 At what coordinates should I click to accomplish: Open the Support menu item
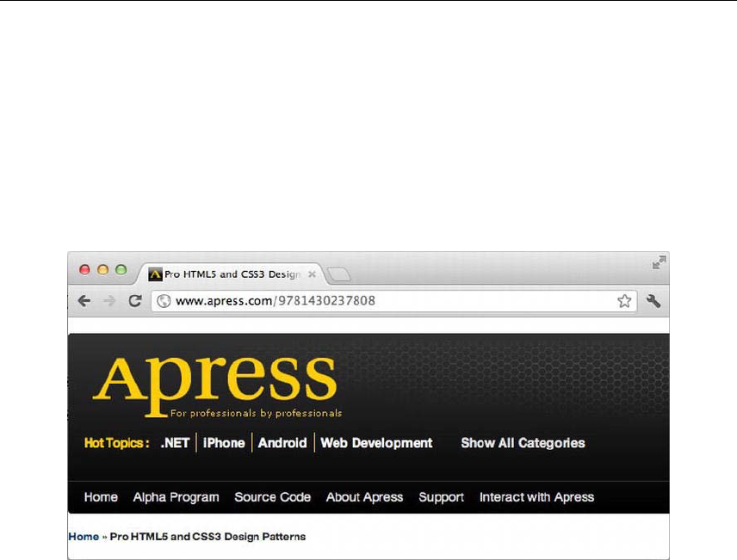pyautogui.click(x=441, y=497)
